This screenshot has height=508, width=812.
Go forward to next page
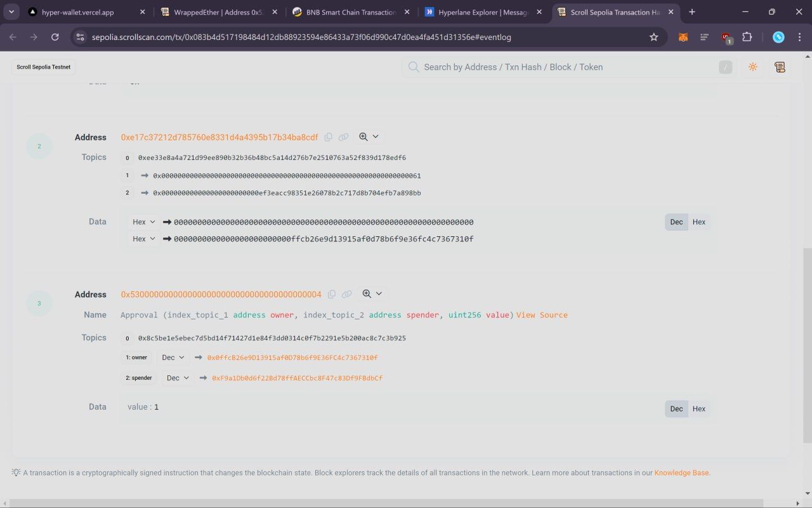(34, 37)
